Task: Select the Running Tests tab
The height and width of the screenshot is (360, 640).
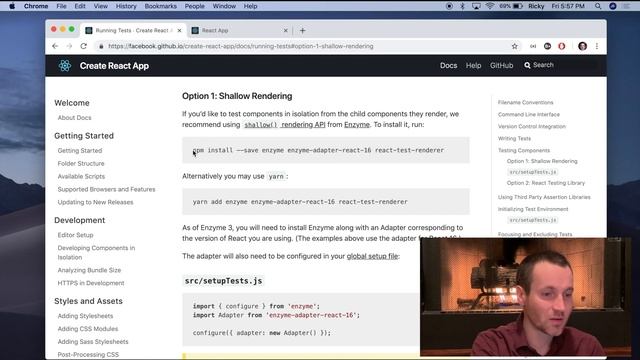Action: point(134,31)
